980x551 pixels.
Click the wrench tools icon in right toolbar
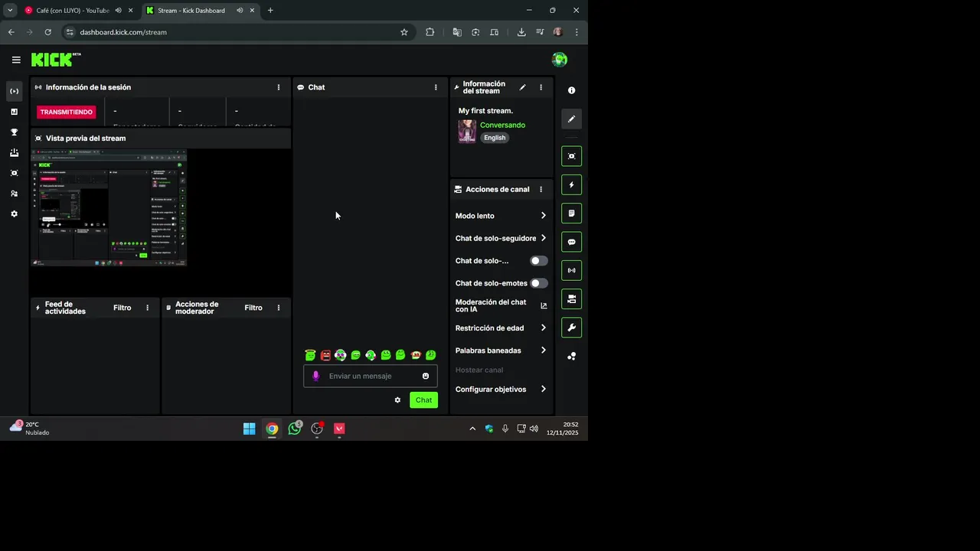click(x=571, y=328)
